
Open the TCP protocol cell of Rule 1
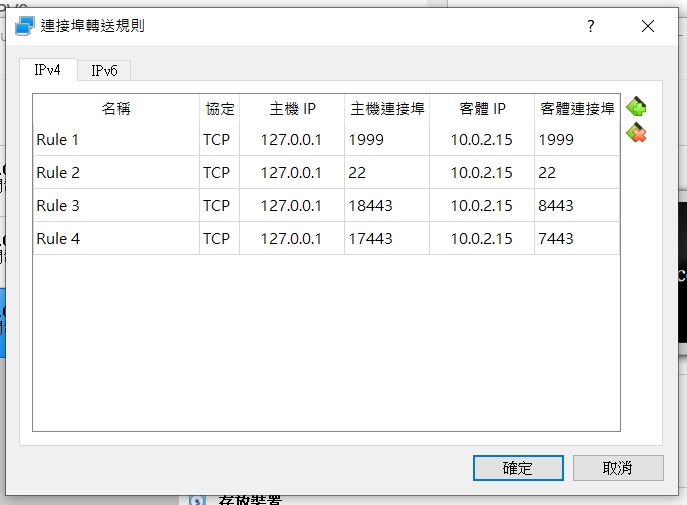(x=217, y=140)
